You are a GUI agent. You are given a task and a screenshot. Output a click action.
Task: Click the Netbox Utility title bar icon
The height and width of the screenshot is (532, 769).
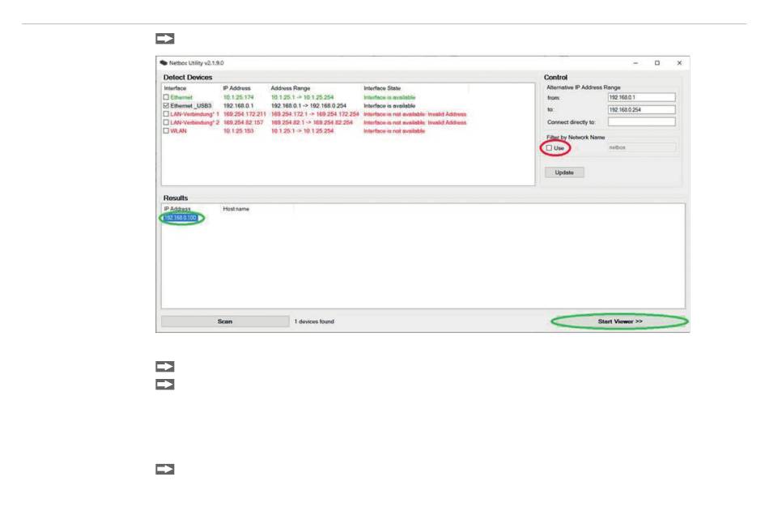(x=164, y=63)
